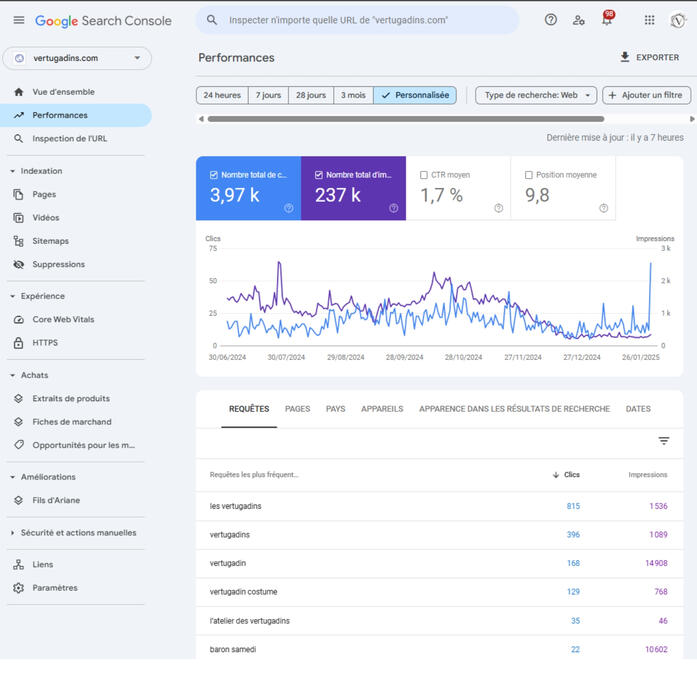The width and height of the screenshot is (697, 697).
Task: Open manage users and permissions icon
Action: 579,20
